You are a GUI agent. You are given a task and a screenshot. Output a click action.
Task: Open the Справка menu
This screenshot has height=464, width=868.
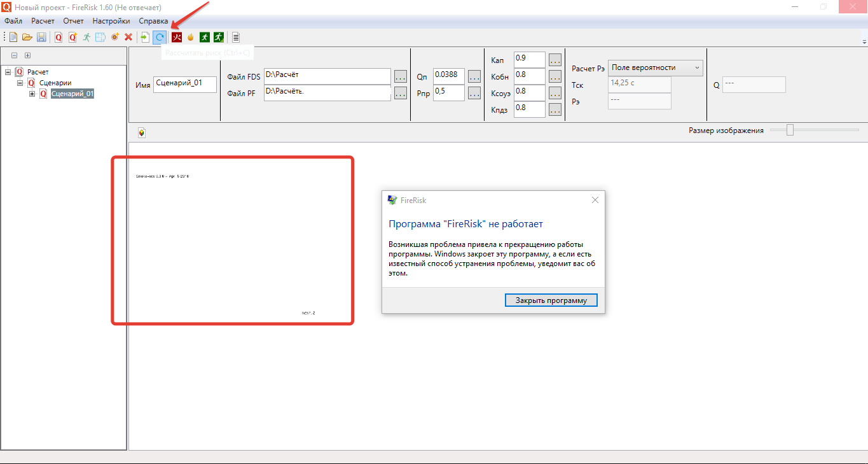point(153,21)
